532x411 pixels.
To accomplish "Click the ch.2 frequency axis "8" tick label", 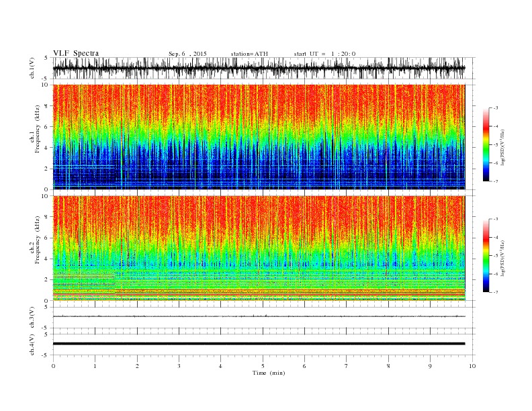I will click(x=46, y=217).
